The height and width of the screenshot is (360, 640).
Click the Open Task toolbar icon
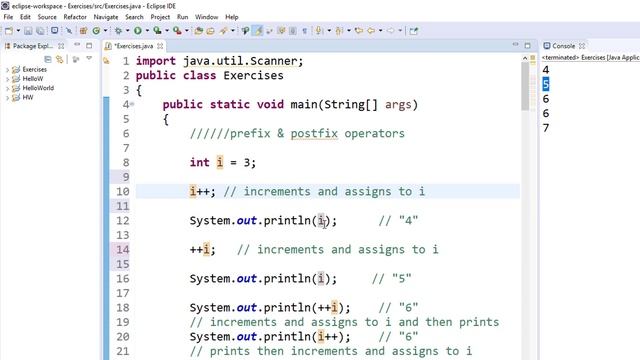(x=210, y=31)
